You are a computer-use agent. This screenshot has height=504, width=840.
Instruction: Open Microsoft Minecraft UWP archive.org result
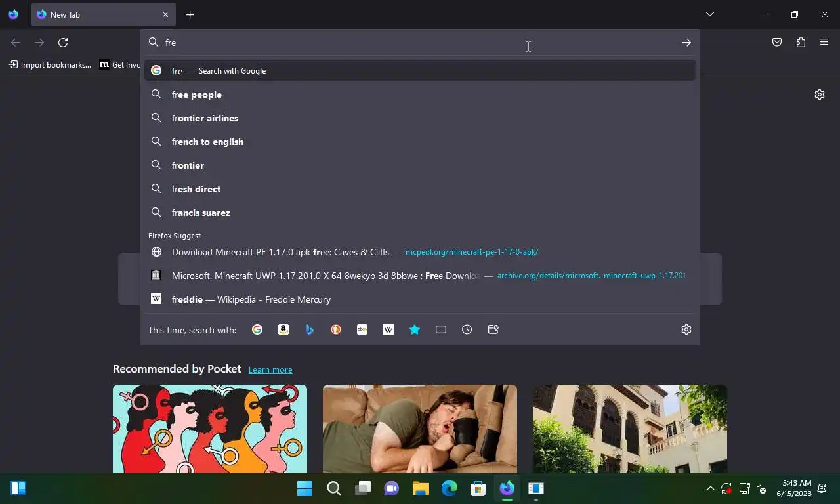(420, 276)
